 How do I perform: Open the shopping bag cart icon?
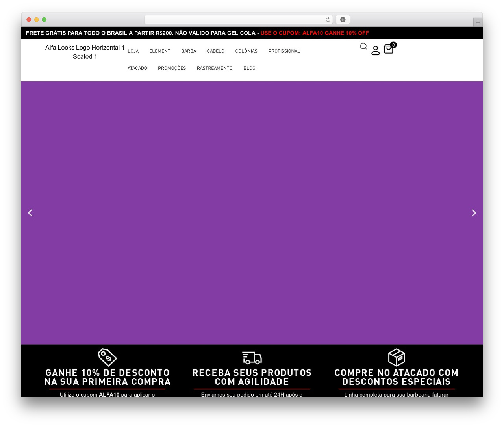coord(389,49)
